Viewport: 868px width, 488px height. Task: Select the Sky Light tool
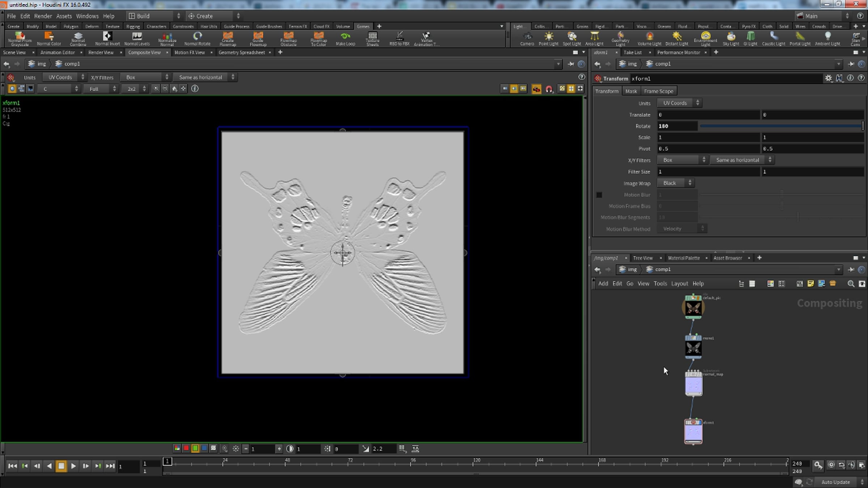coord(731,38)
